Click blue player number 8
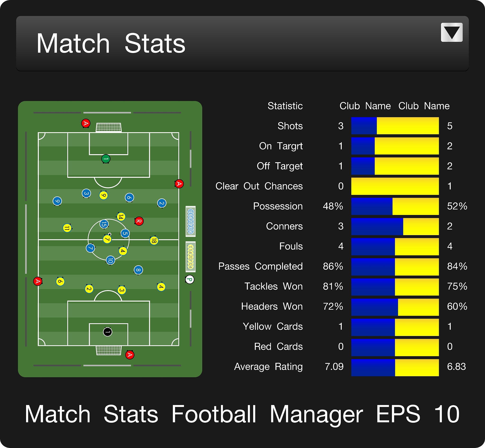Viewport: 485px width, 448px height. 138,270
